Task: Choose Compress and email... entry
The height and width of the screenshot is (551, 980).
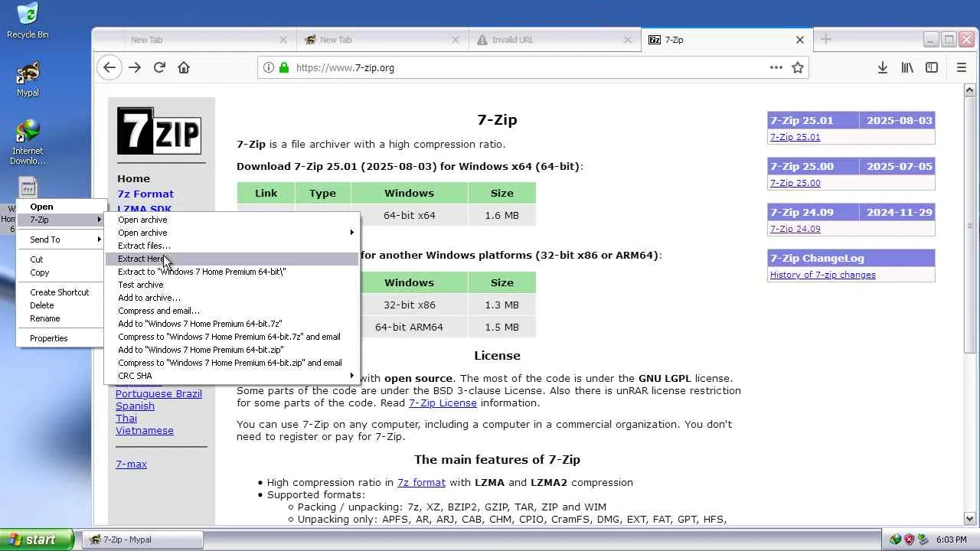Action: (x=232, y=311)
